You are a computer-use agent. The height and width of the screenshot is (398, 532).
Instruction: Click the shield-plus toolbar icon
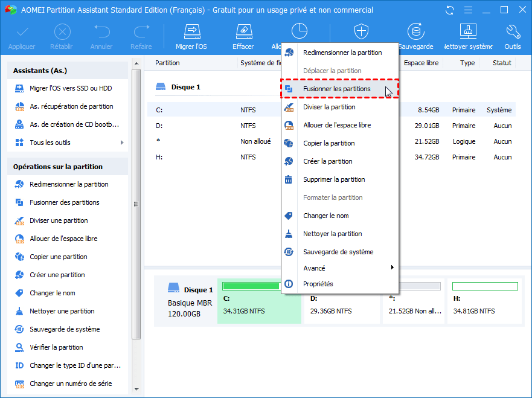[x=361, y=31]
